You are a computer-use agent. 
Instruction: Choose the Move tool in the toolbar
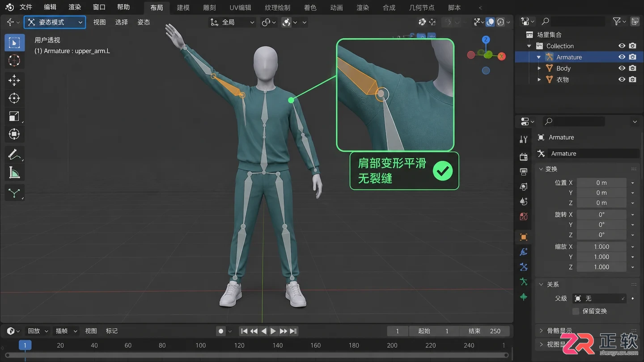[14, 80]
